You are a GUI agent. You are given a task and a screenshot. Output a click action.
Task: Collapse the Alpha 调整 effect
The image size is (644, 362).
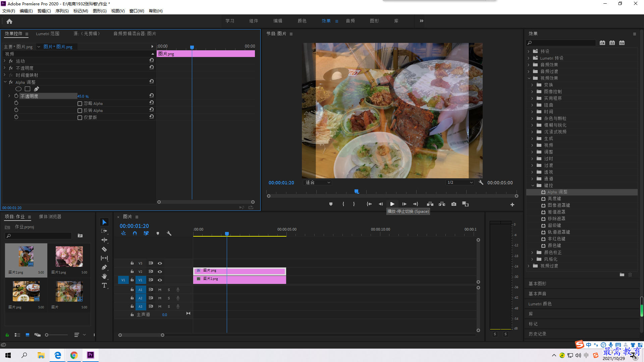tap(5, 82)
